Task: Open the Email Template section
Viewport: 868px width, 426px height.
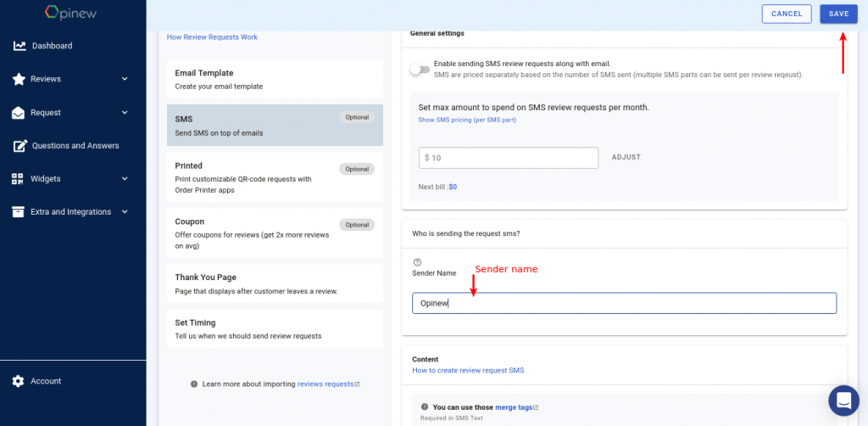Action: [x=275, y=79]
